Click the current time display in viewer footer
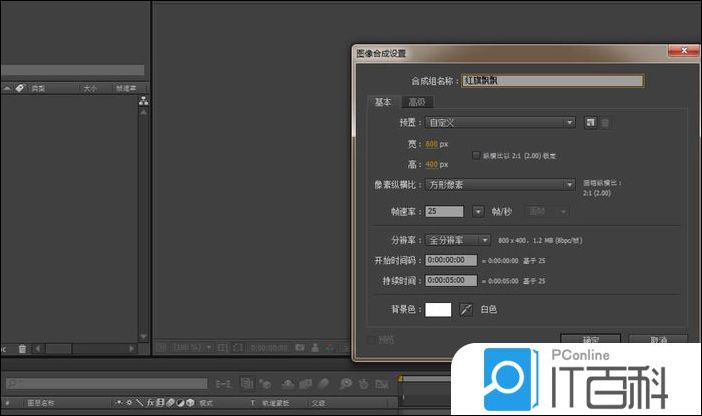This screenshot has height=416, width=702. click(x=269, y=347)
